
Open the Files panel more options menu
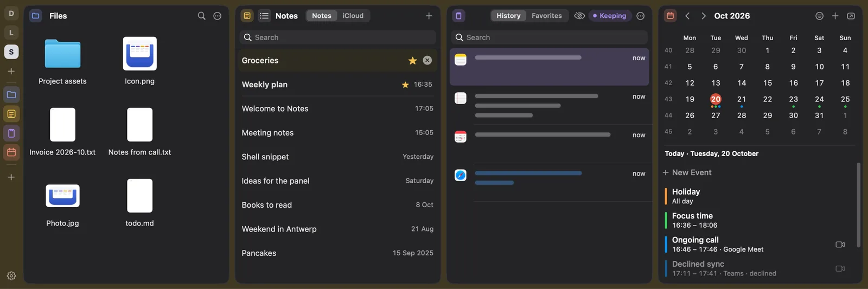pyautogui.click(x=217, y=16)
